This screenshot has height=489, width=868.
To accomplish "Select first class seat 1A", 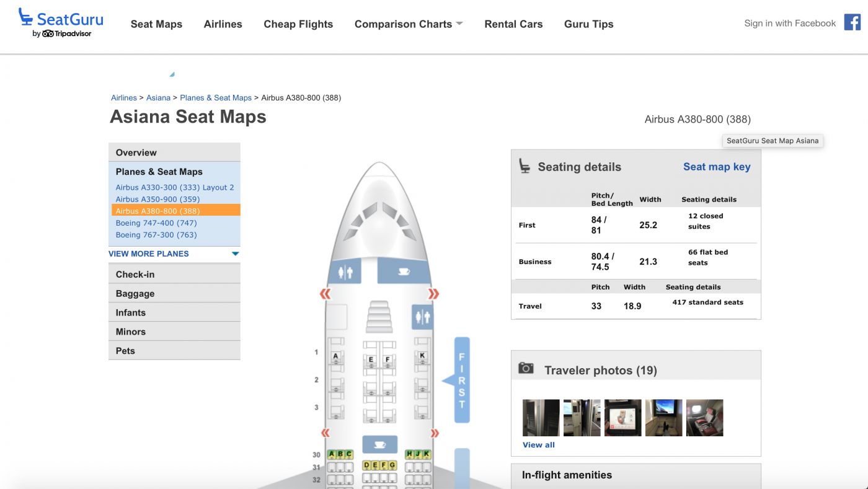I will (335, 356).
